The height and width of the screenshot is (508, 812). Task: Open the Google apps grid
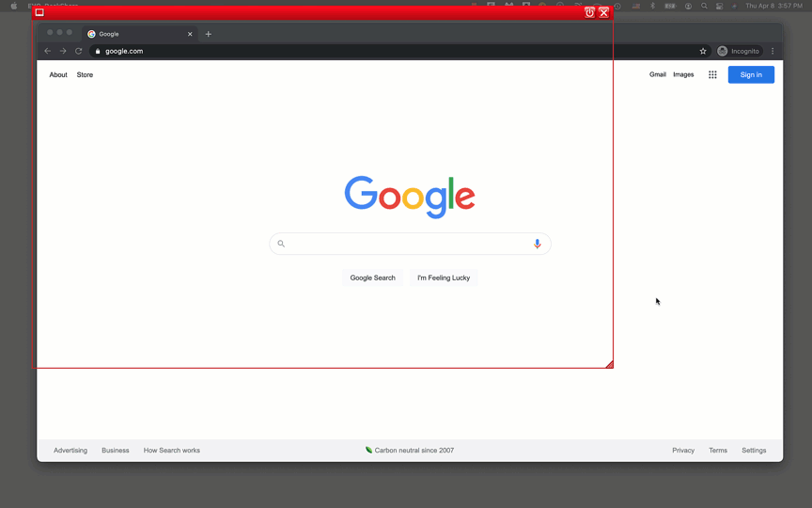[712, 74]
